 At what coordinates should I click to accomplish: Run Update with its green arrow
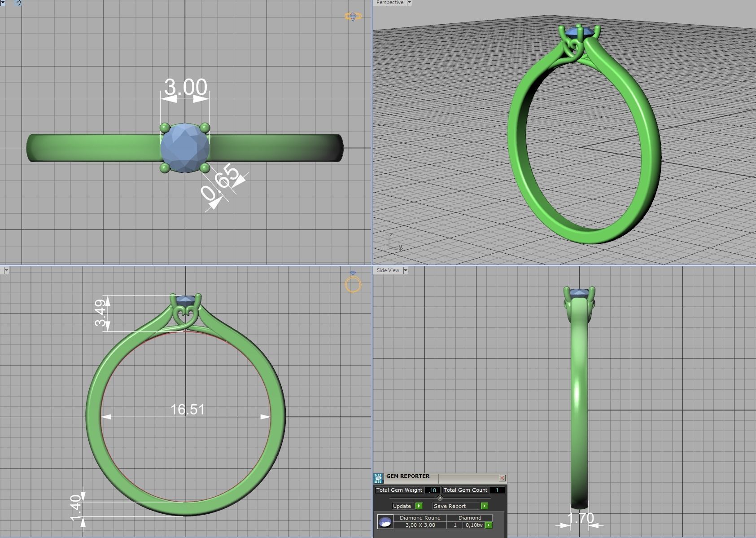coord(419,506)
